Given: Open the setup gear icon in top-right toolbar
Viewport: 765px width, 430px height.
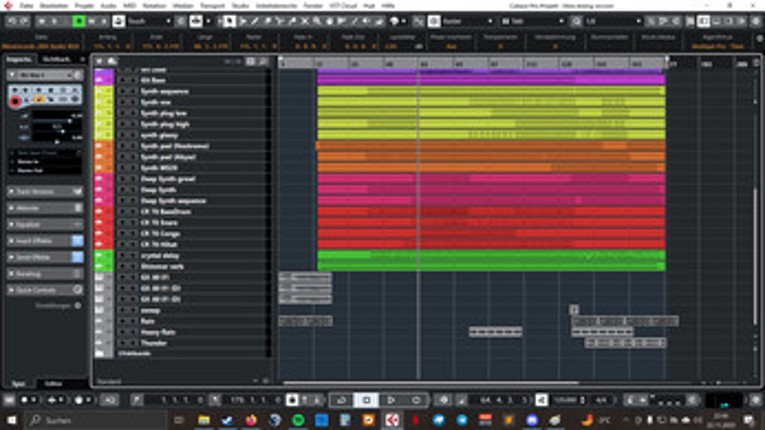Looking at the screenshot, I should [755, 20].
